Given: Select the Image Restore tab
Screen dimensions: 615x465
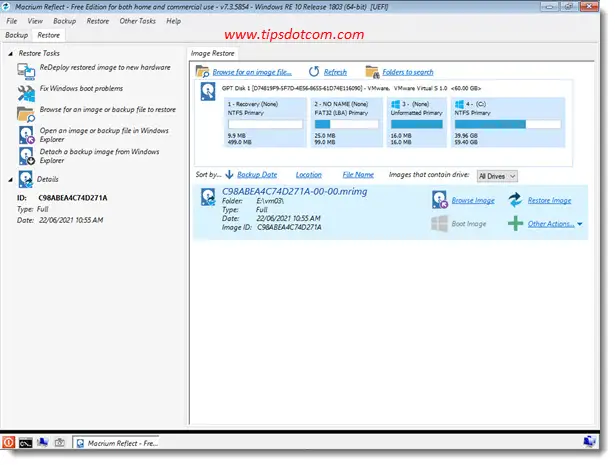Looking at the screenshot, I should click(213, 53).
